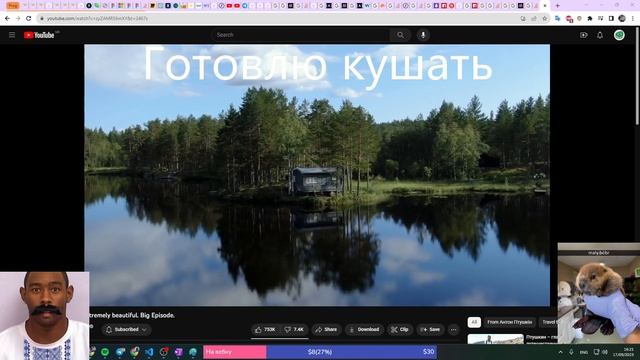Reload the current page
This screenshot has width=640, height=360.
coord(29,18)
